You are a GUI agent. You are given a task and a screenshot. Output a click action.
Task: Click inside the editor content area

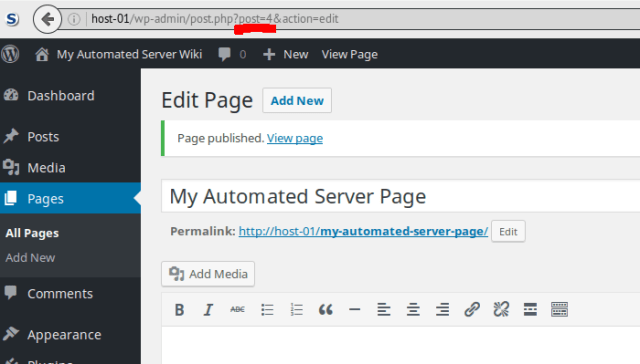click(401, 345)
